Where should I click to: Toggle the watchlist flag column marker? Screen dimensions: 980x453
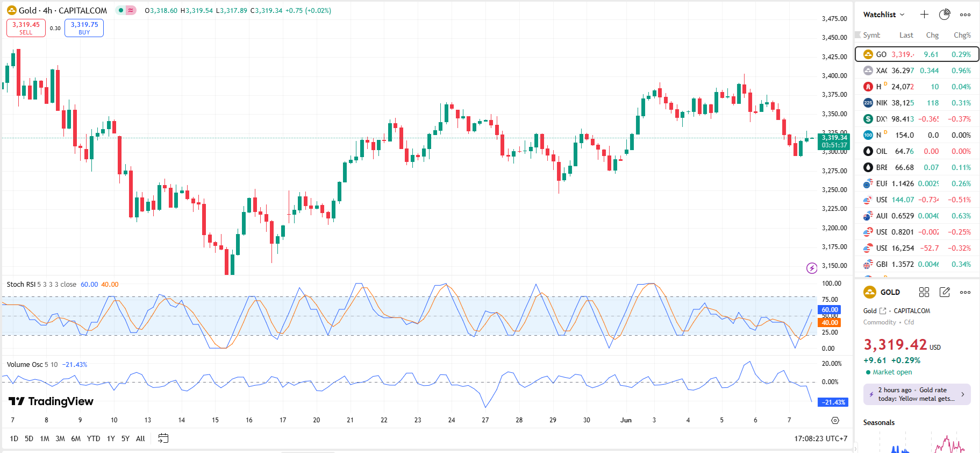(x=858, y=35)
